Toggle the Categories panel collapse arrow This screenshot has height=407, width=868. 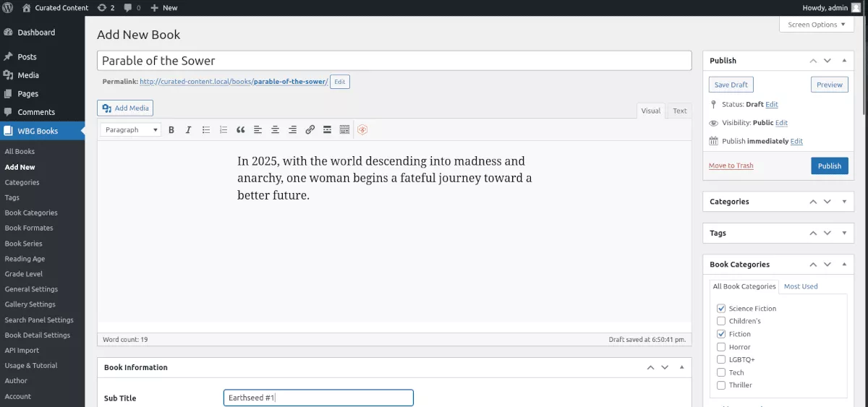(844, 202)
